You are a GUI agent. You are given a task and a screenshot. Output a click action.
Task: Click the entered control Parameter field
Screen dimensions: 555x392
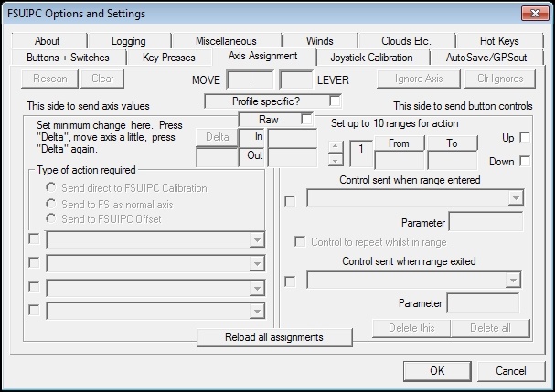tap(486, 222)
